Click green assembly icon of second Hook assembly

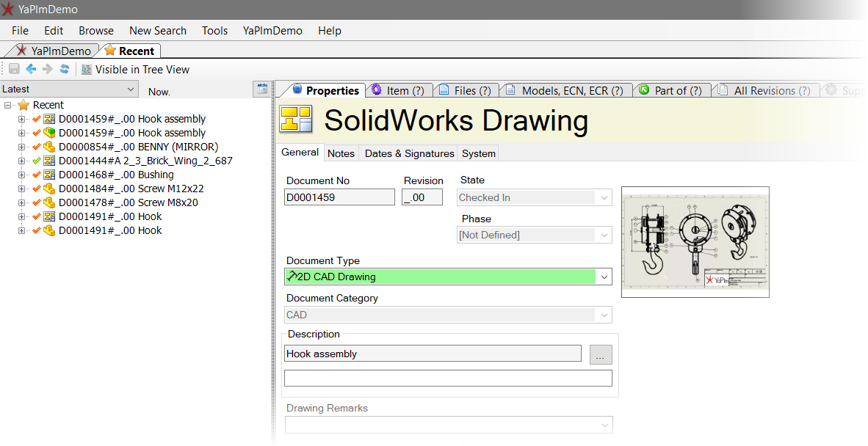click(x=49, y=133)
